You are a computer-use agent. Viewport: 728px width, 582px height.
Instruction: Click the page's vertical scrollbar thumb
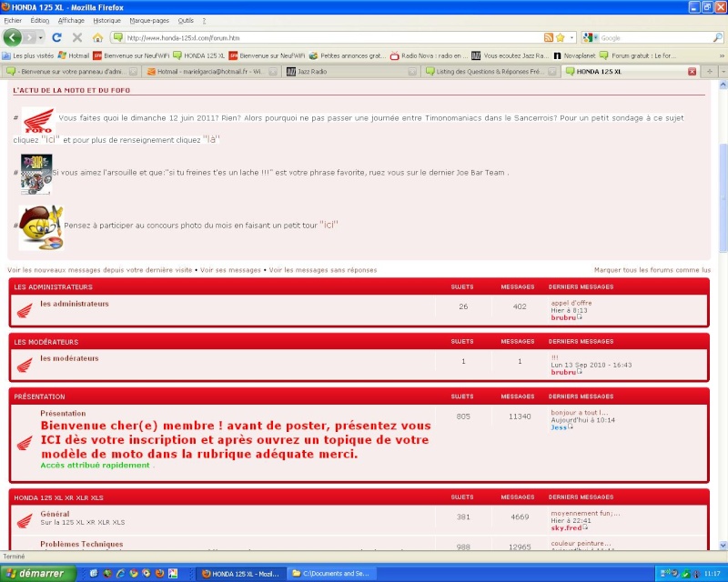click(723, 198)
